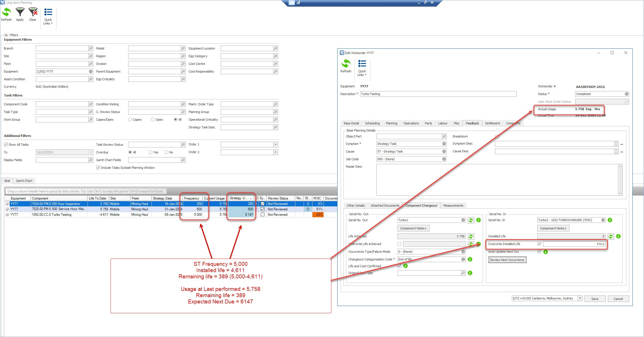Switch to the Gantt Chart tab
644x337 pixels.
(24, 181)
